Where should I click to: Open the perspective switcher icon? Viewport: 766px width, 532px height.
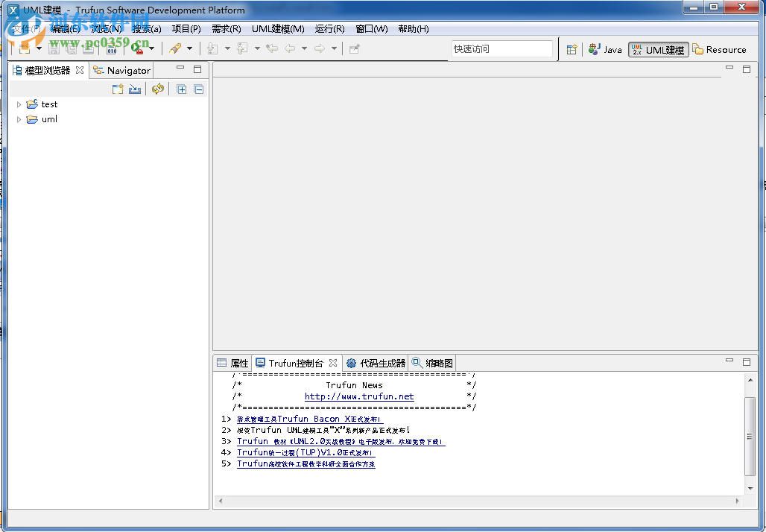[x=572, y=49]
